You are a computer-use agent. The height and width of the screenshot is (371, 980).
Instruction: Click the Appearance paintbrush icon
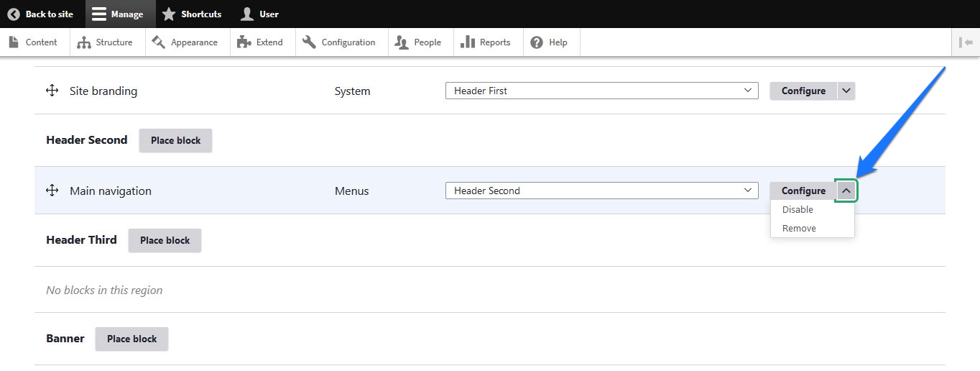pos(159,42)
